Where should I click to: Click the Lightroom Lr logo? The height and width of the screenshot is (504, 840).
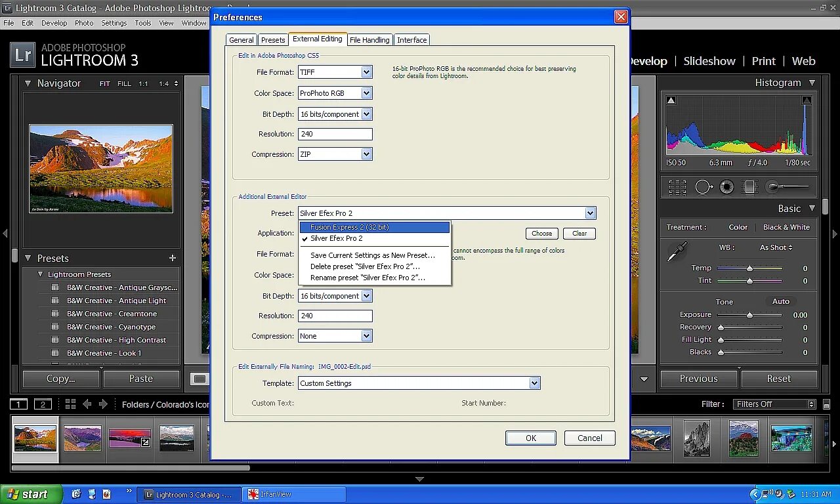(22, 55)
